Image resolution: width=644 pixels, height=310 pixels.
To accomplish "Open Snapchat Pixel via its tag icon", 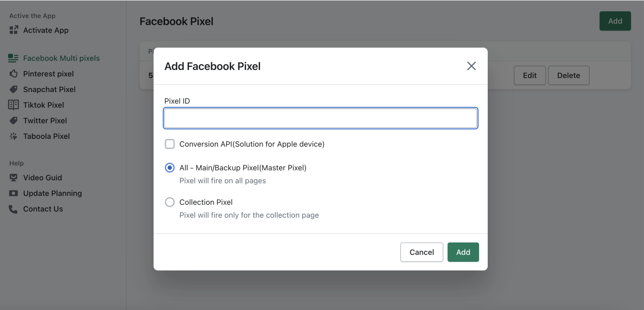I will (x=13, y=89).
